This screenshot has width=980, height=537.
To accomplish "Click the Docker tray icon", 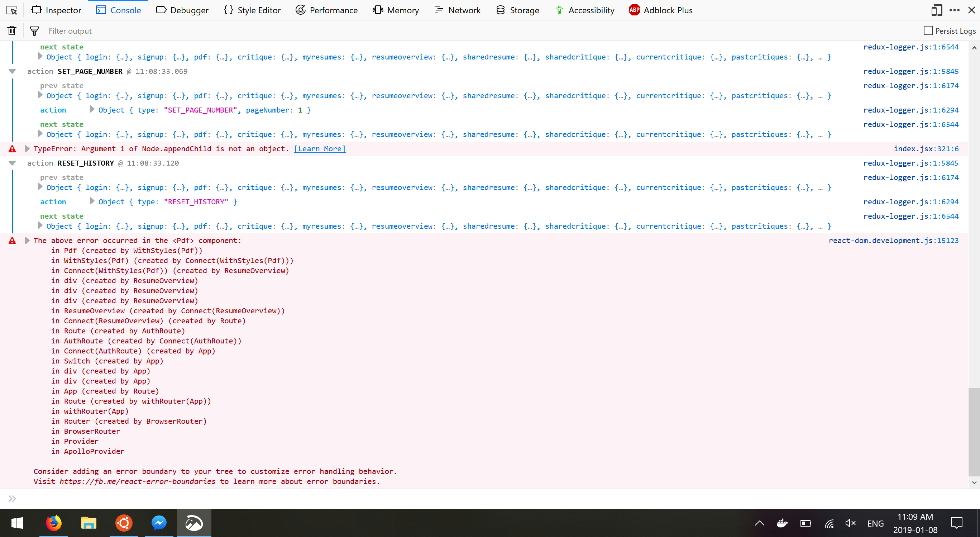I will click(x=782, y=523).
